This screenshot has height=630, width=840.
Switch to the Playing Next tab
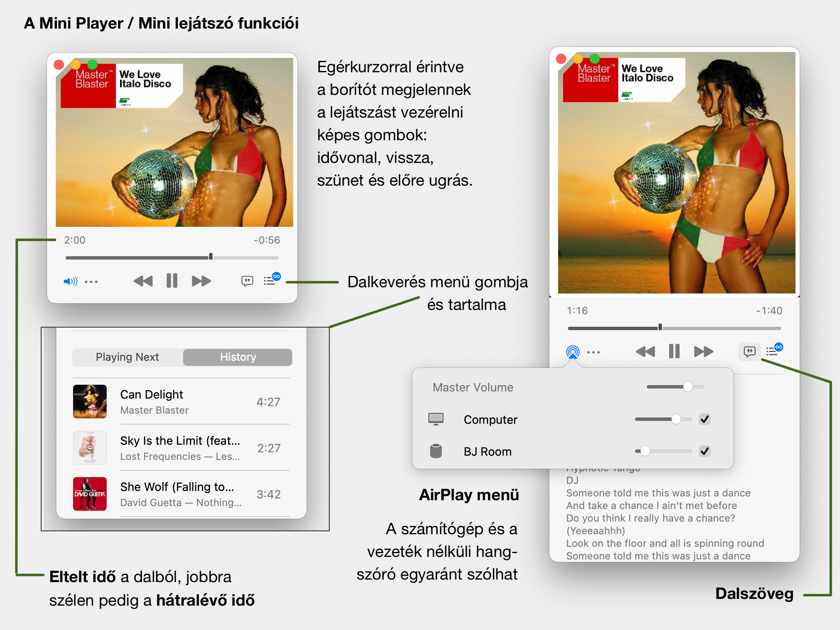coord(128,357)
